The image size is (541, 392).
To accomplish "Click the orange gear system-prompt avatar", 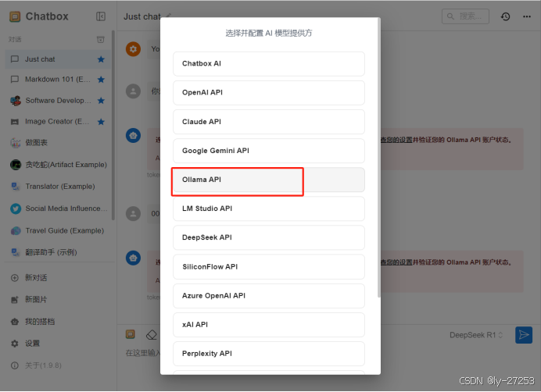I will 133,49.
